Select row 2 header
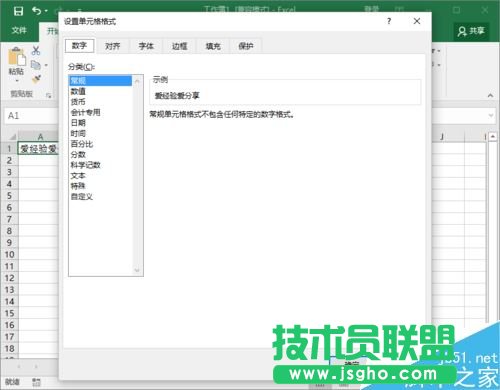Viewport: 500px width, 390px height. click(x=9, y=160)
